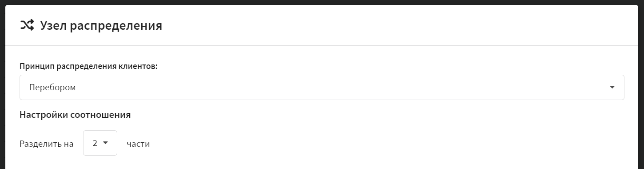Viewport: 644px width, 169px height.
Task: Click empty header space right of the title
Action: [400, 26]
